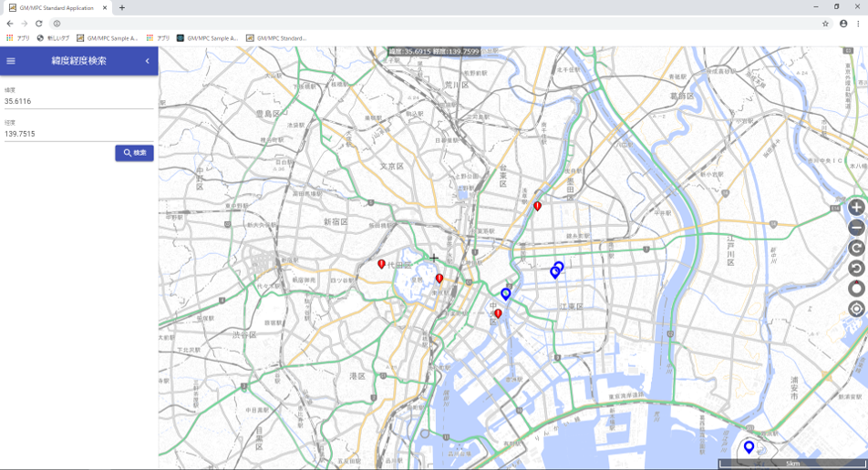Click the longitude field showing 139.7515
Image resolution: width=868 pixels, height=470 pixels.
tap(77, 134)
